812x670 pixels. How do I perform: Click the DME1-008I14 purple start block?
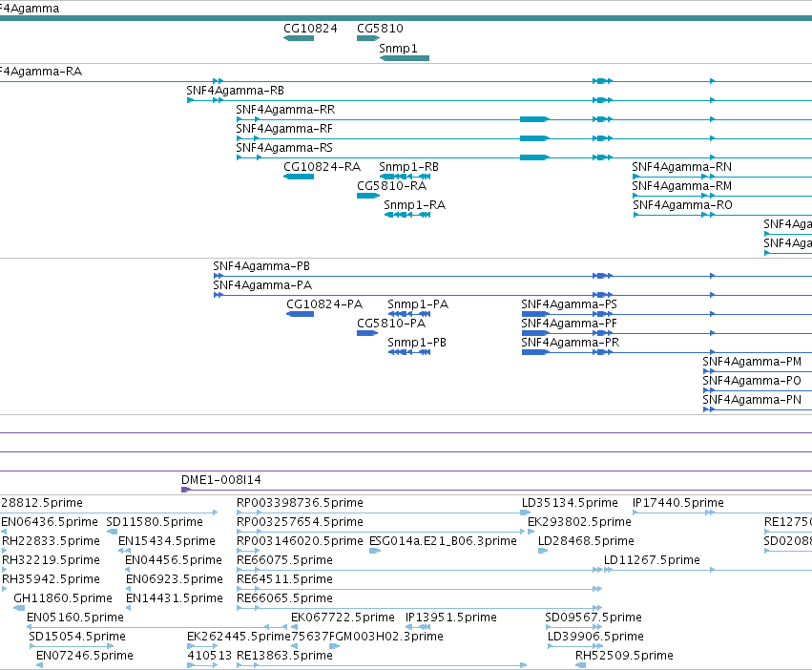[x=186, y=490]
